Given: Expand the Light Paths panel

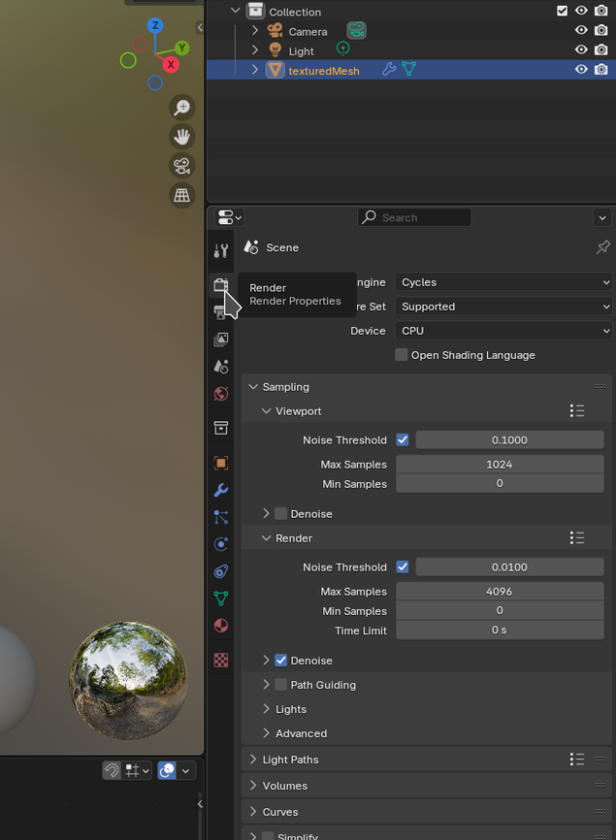Looking at the screenshot, I should pyautogui.click(x=290, y=759).
